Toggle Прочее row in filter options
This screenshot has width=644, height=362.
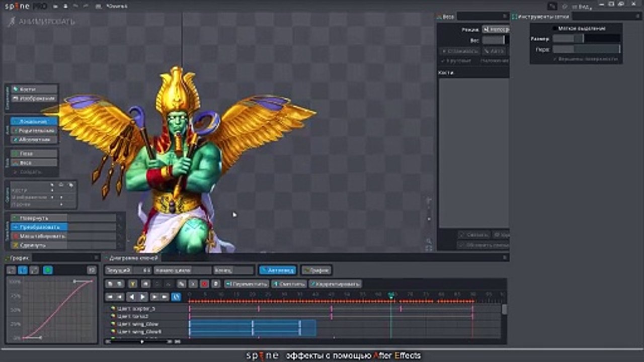click(43, 204)
